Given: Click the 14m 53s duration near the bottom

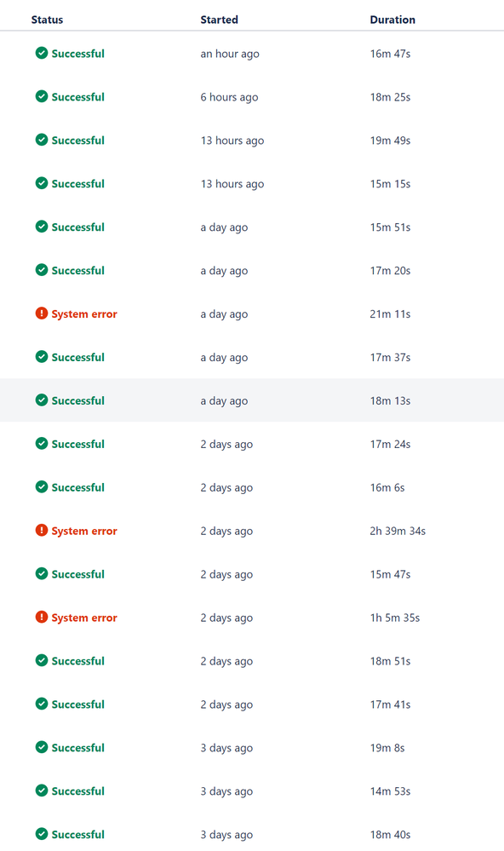Looking at the screenshot, I should click(x=389, y=791).
